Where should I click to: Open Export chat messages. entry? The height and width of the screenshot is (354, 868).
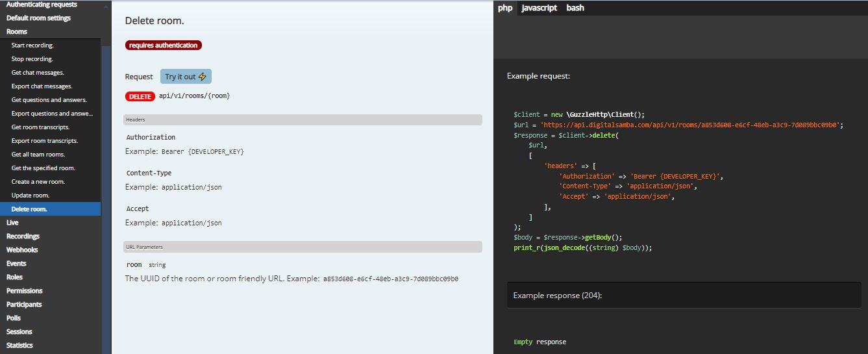[x=42, y=86]
